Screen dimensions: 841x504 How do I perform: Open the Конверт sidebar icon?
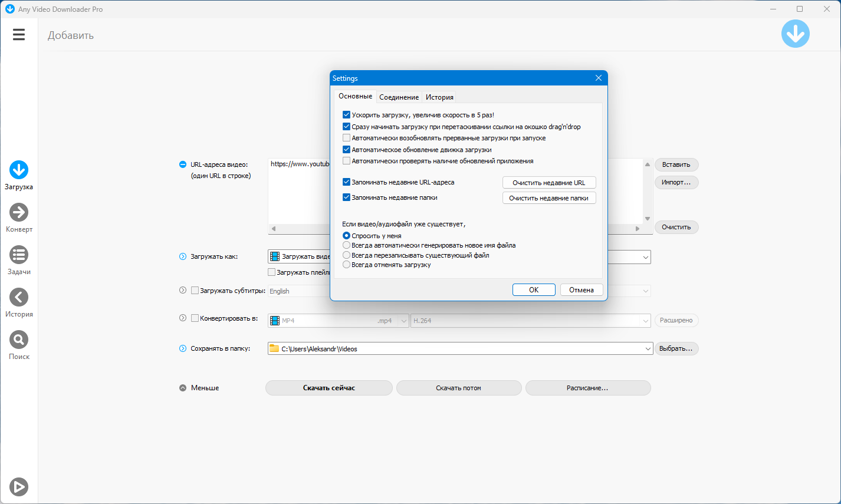point(19,213)
